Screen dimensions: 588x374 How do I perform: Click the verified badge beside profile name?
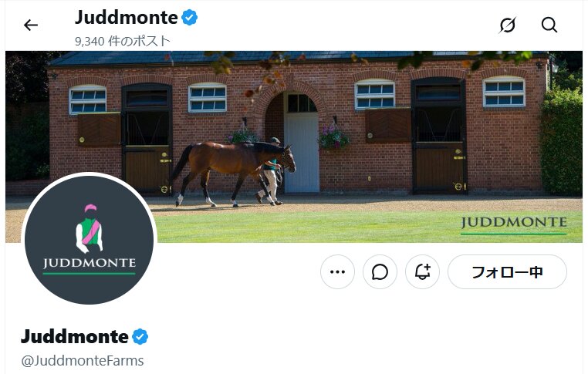[x=140, y=336]
